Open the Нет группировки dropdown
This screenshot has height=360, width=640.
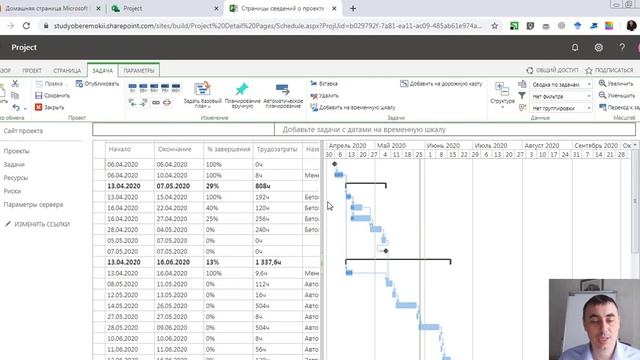[561, 108]
